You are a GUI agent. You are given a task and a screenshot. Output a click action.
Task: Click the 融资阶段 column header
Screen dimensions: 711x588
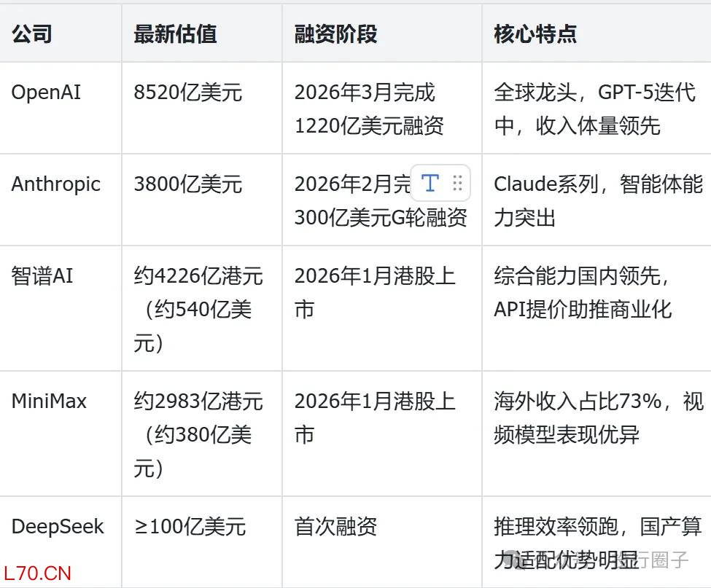335,34
